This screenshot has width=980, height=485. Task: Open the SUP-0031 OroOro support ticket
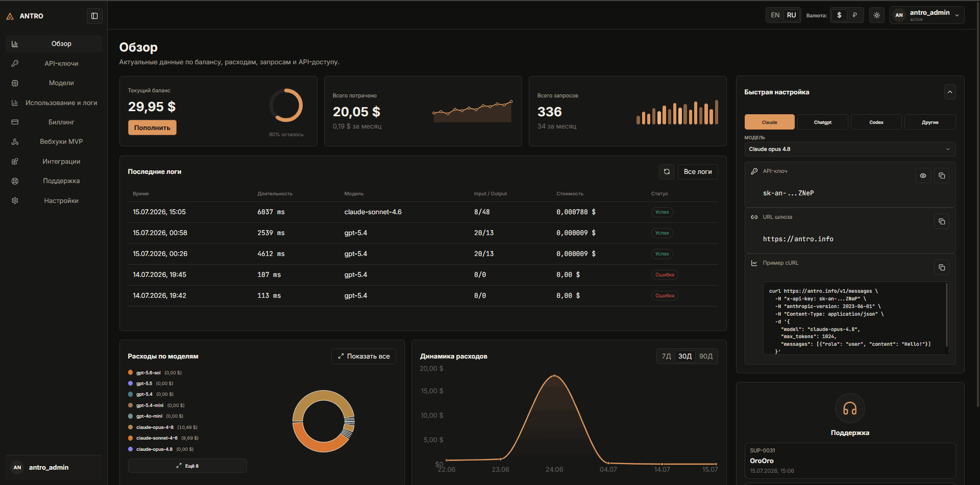[850, 461]
